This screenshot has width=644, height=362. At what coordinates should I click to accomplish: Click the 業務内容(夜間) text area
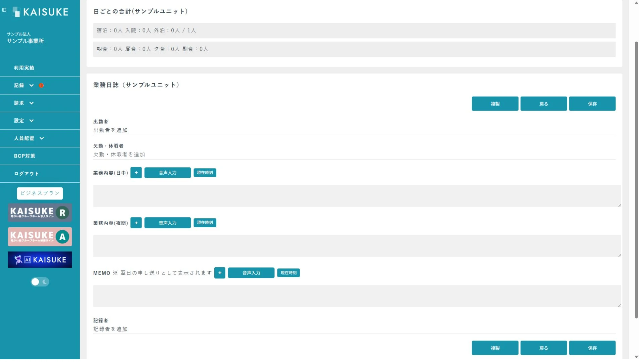pos(357,246)
